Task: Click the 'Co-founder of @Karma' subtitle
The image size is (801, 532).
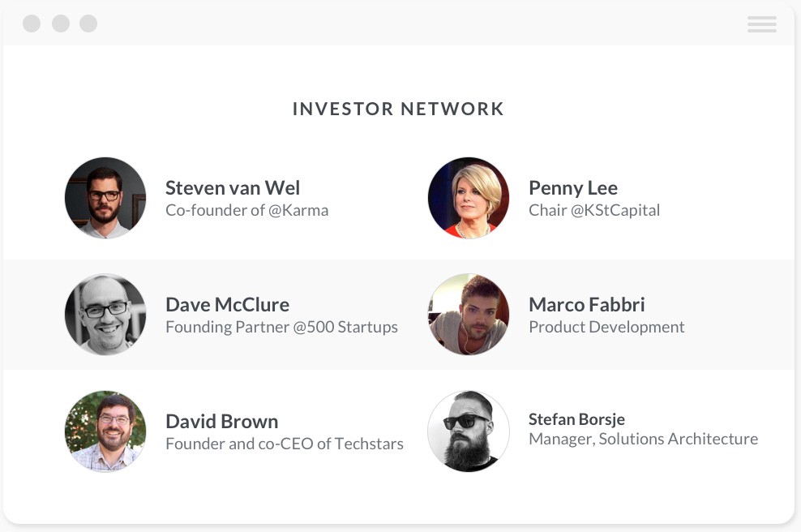Action: pos(246,210)
